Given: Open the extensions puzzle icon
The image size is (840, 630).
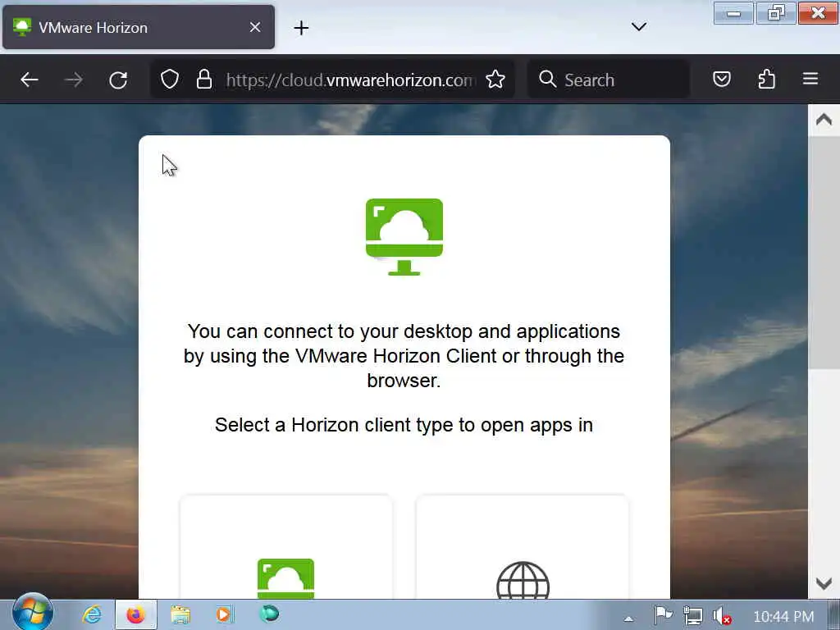Looking at the screenshot, I should [767, 80].
